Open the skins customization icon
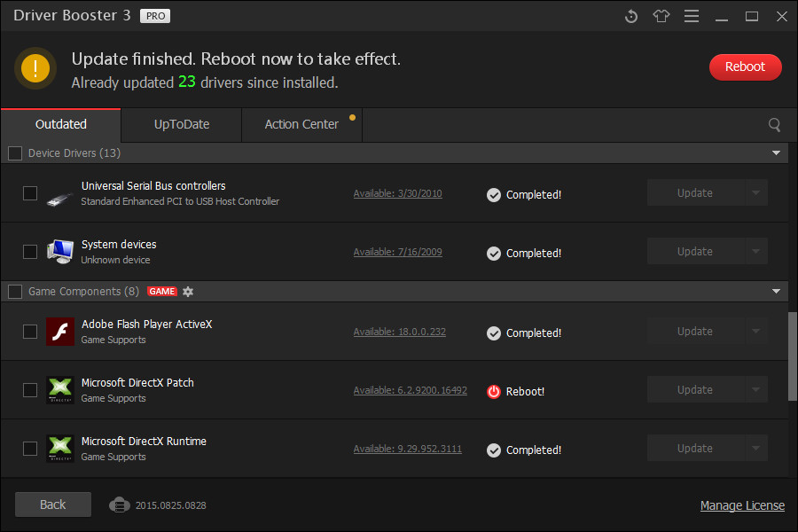Viewport: 798px width, 532px height. pos(661,15)
